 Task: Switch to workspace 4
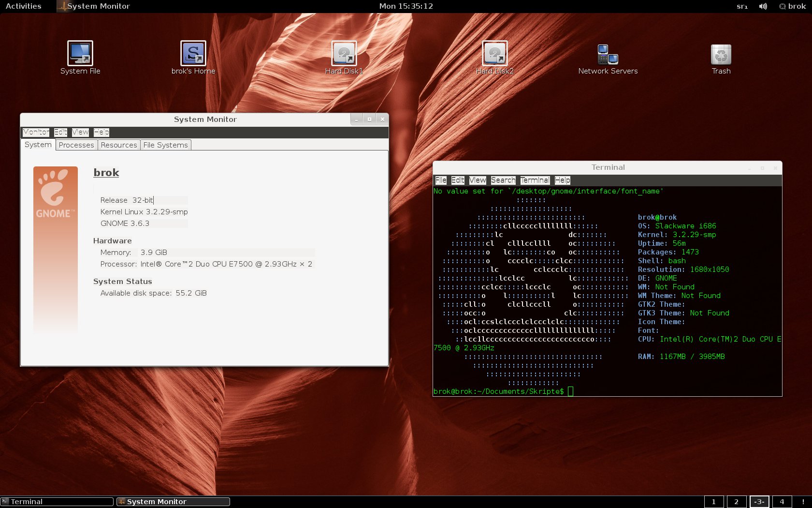[x=782, y=502]
